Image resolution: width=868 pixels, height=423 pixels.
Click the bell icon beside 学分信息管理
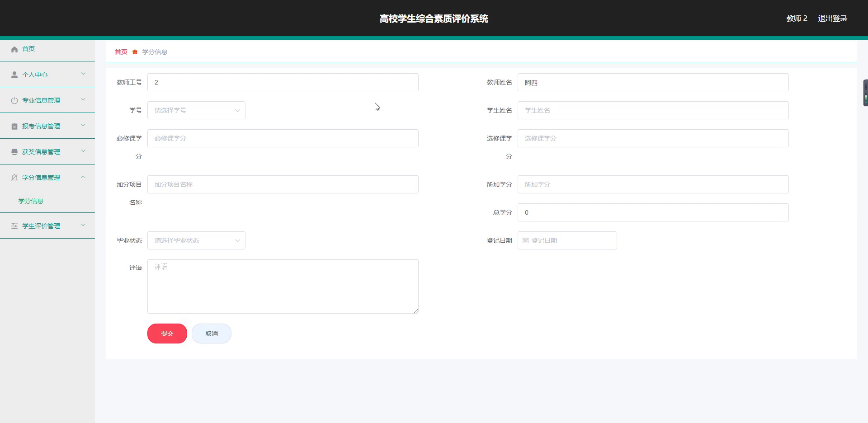pos(14,178)
